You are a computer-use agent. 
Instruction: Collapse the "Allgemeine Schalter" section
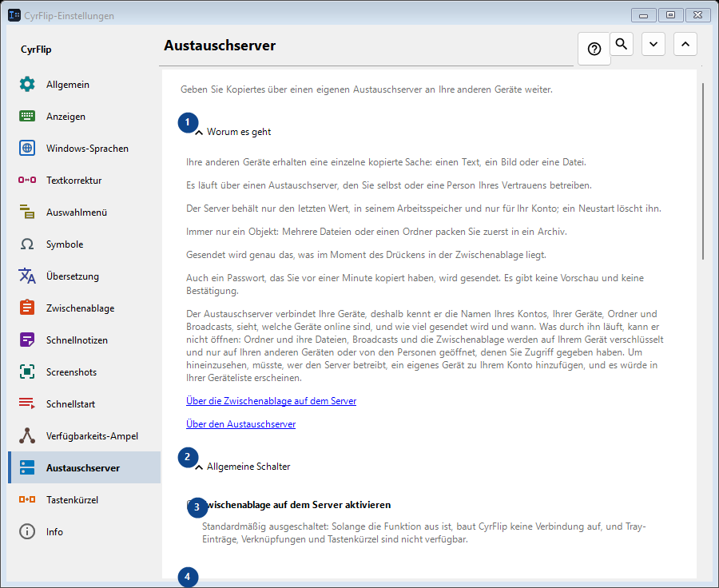click(199, 467)
